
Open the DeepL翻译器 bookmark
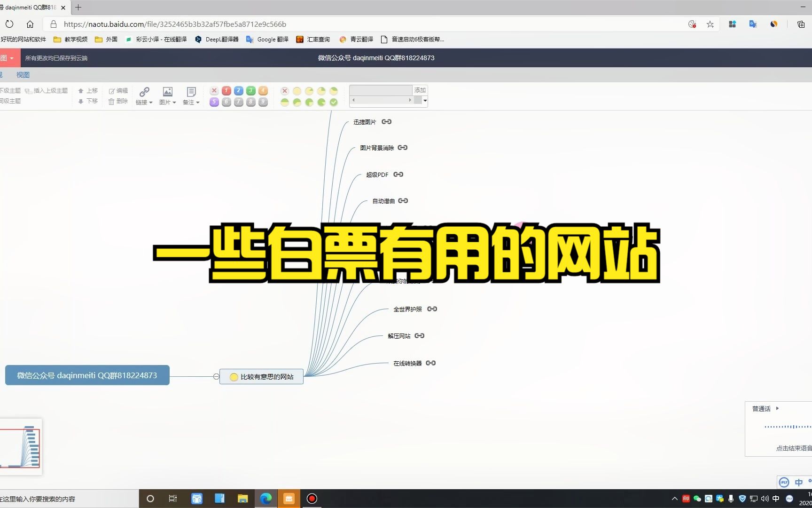[217, 40]
